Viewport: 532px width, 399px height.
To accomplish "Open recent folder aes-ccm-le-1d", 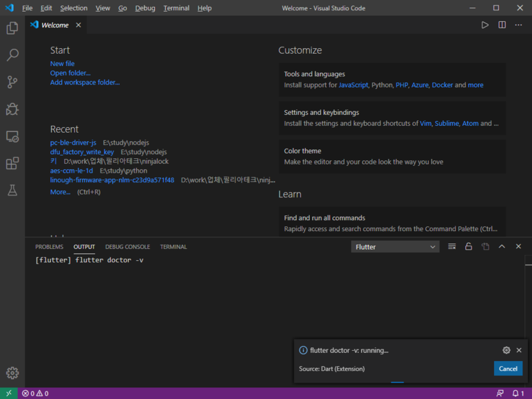I will pos(72,171).
